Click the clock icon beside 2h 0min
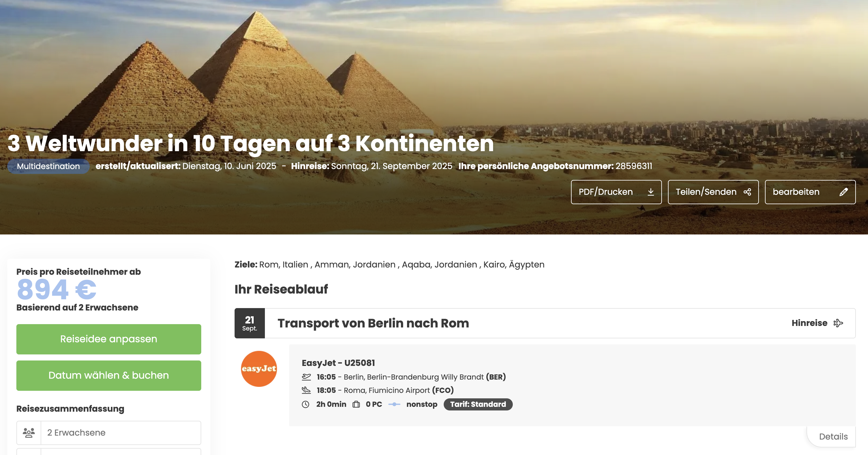Image resolution: width=868 pixels, height=455 pixels. coord(305,404)
